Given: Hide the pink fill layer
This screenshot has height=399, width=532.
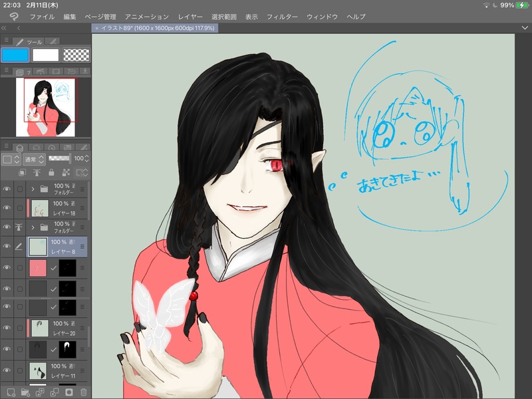Looking at the screenshot, I should (7, 268).
